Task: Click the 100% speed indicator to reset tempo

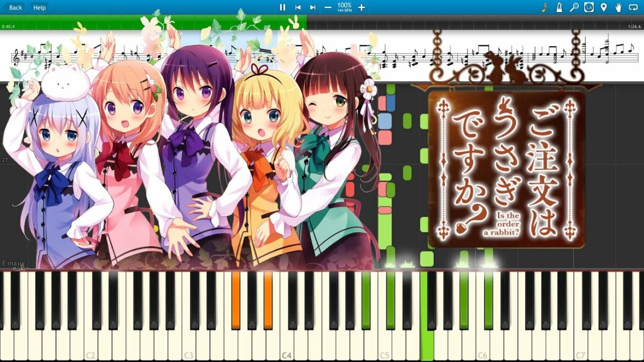Action: pos(345,7)
